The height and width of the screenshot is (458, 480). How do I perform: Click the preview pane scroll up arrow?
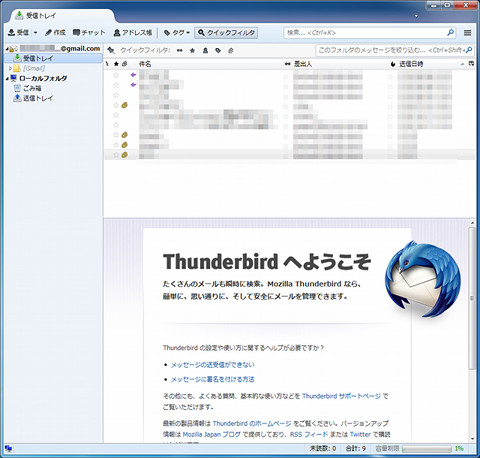coord(472,223)
